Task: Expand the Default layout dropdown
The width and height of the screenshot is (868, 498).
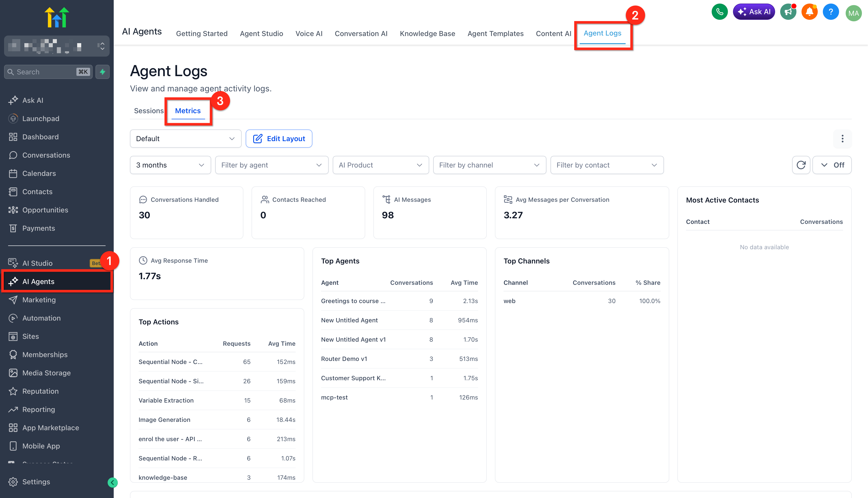Action: [185, 139]
